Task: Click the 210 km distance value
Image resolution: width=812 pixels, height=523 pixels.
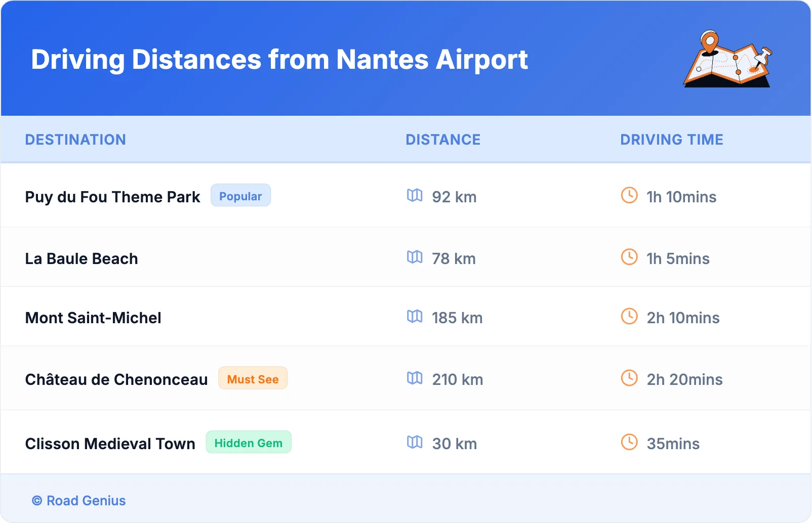Action: click(x=458, y=379)
